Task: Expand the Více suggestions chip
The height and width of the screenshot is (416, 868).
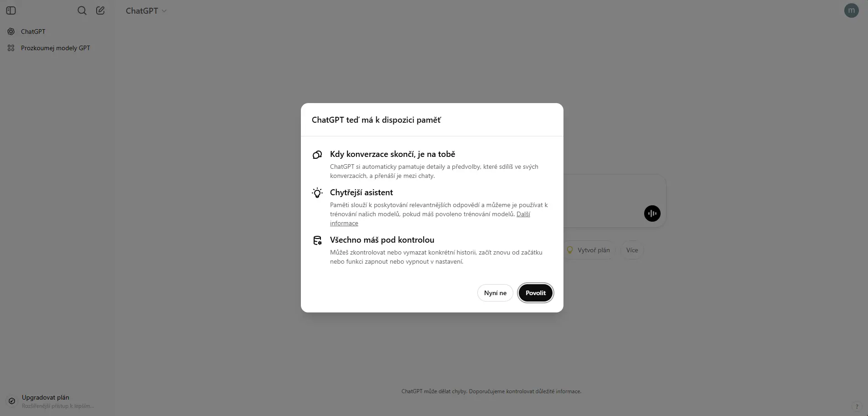Action: tap(632, 250)
